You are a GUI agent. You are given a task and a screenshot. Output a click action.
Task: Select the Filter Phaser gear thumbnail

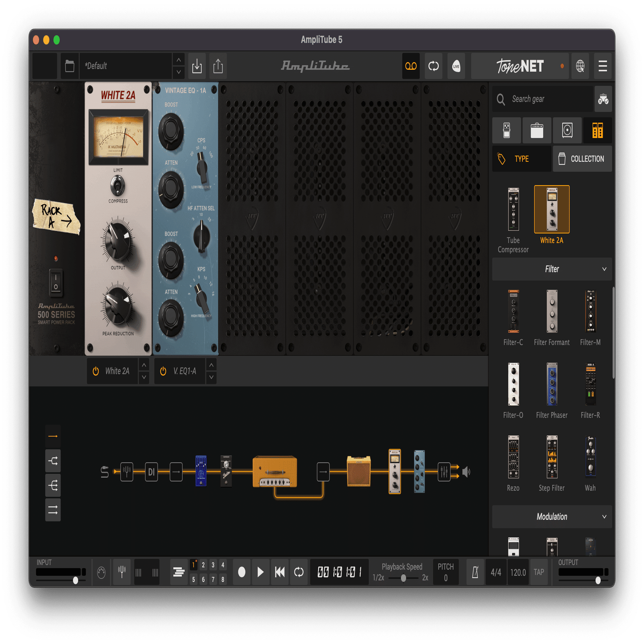pos(552,383)
